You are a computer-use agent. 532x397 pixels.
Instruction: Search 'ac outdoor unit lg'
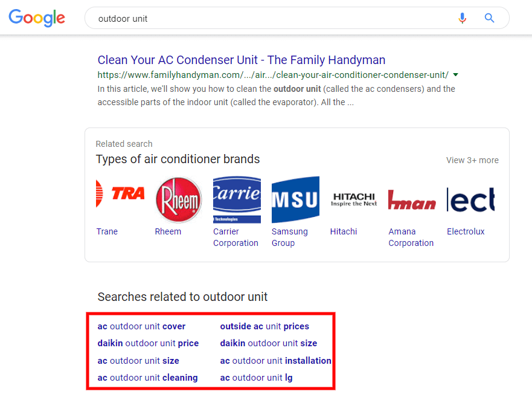click(256, 378)
